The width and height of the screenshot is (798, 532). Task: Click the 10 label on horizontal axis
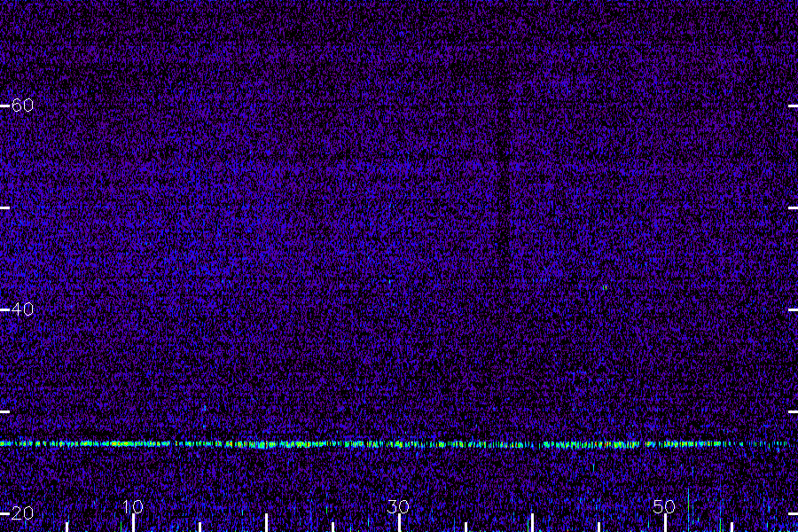tap(133, 506)
